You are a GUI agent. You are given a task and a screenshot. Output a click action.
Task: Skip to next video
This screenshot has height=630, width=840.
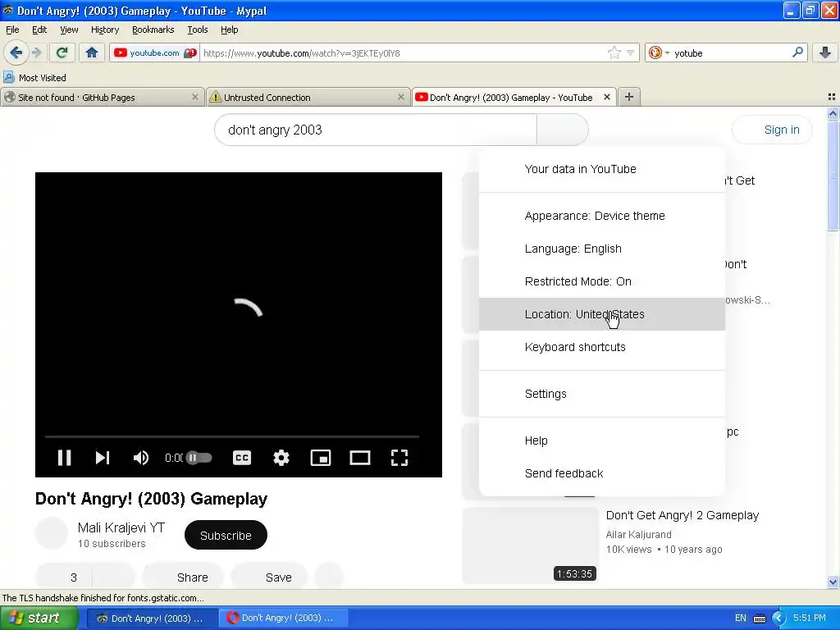tap(103, 458)
